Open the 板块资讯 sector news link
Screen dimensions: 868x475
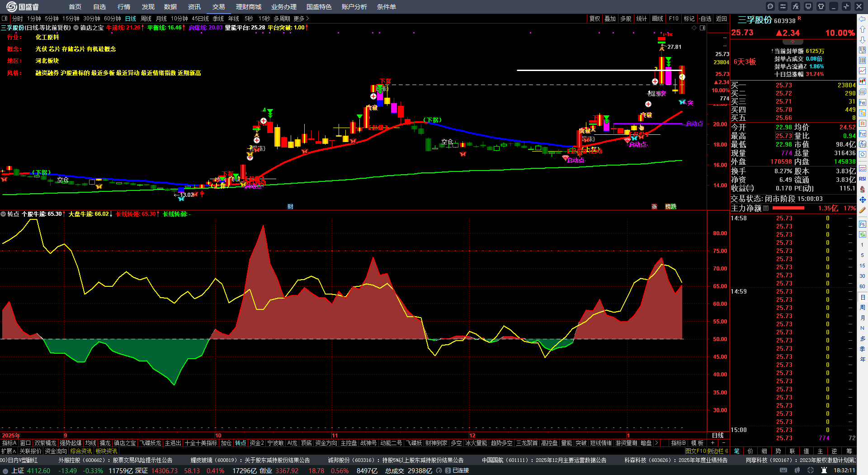(107, 451)
